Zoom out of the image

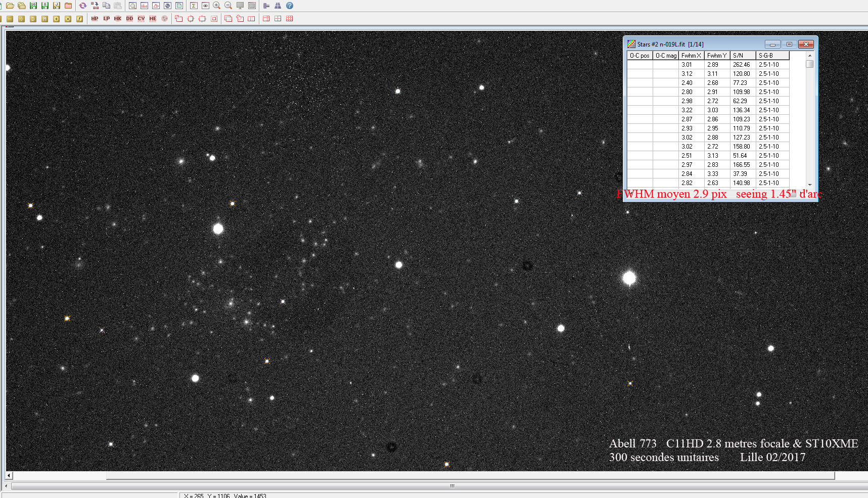tap(228, 6)
